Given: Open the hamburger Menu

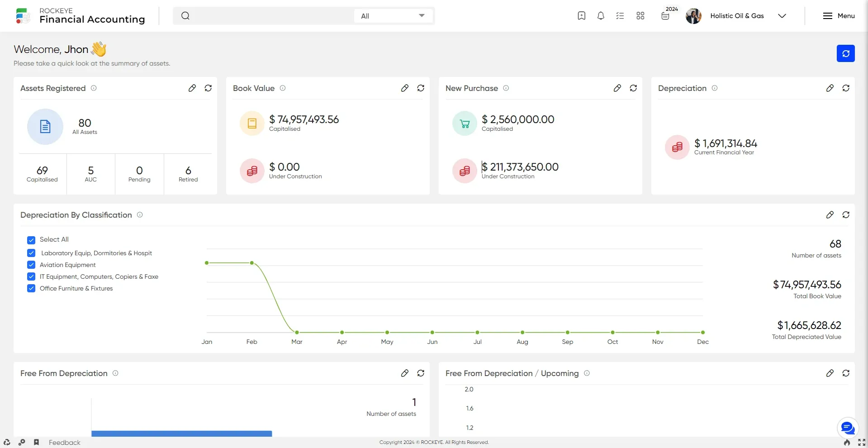Looking at the screenshot, I should [839, 16].
